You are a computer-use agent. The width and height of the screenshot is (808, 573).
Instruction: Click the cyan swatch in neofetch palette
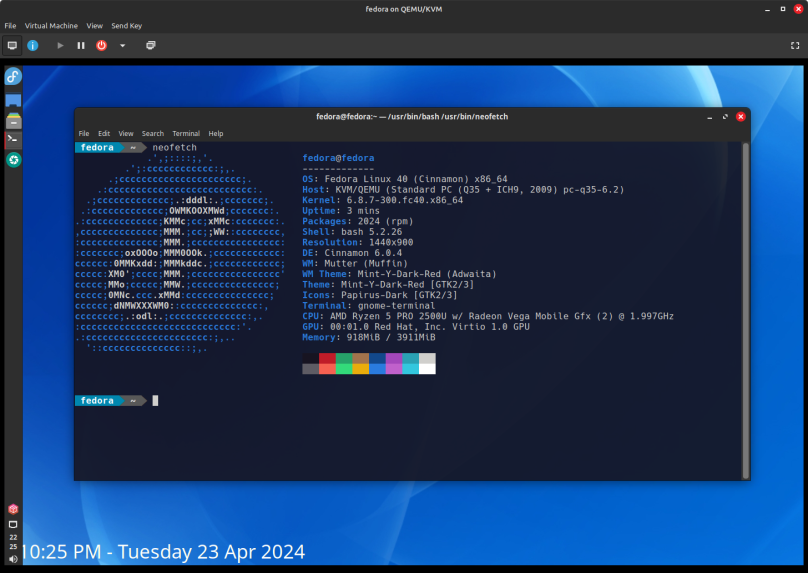(x=411, y=359)
